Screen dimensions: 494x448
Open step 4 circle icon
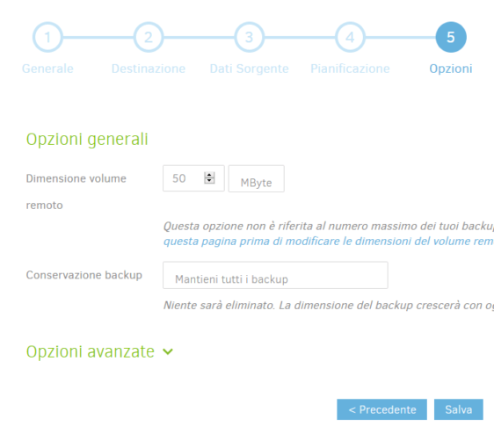click(x=350, y=37)
